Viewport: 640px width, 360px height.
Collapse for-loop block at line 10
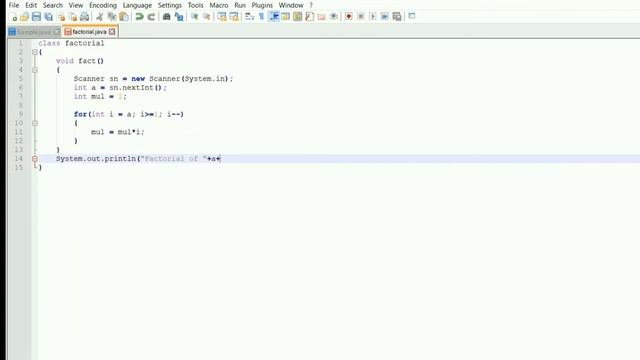pos(35,123)
